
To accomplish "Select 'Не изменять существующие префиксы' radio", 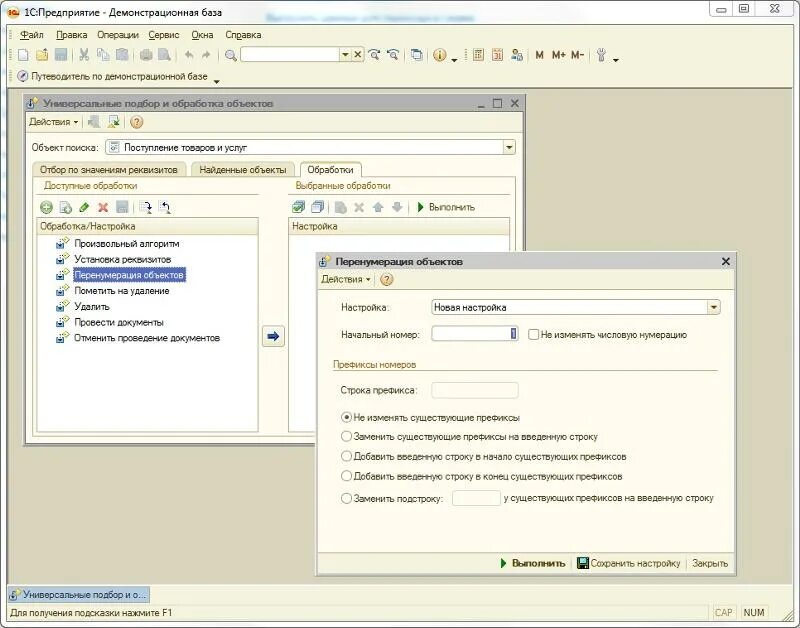I will tap(346, 417).
